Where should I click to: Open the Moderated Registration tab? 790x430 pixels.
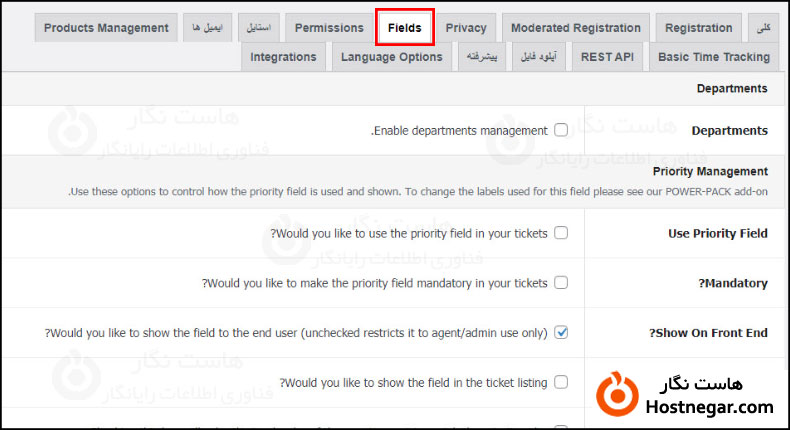click(x=575, y=28)
